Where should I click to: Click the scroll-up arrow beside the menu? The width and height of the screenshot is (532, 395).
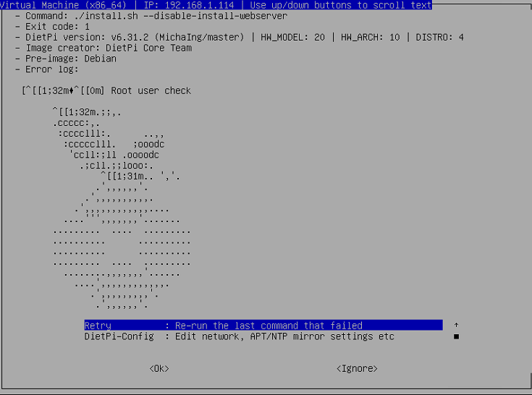coord(456,325)
